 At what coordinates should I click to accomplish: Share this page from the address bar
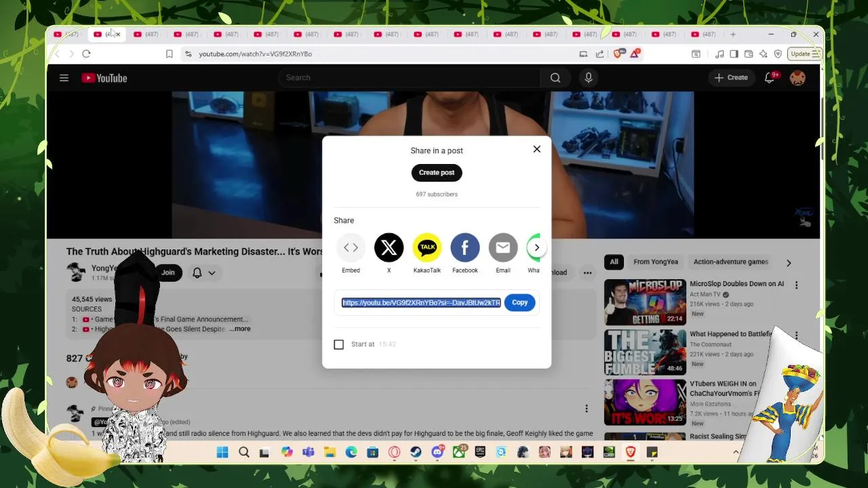tap(600, 54)
